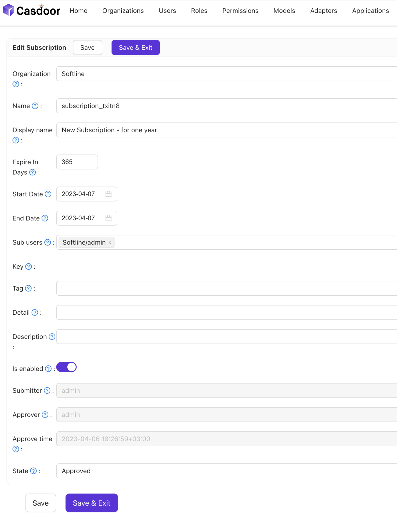
Task: Click the Casdoor logo
Action: pyautogui.click(x=31, y=10)
